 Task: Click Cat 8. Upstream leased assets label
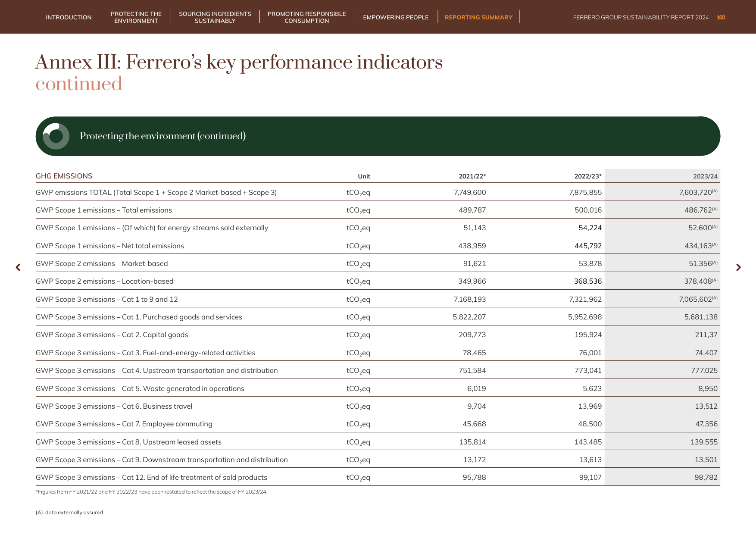(x=128, y=442)
